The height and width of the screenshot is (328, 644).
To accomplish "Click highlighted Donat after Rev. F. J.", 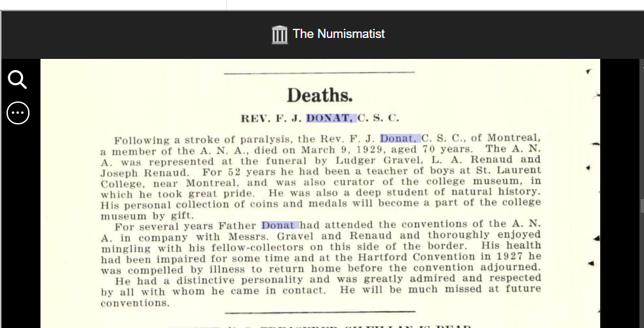I will (400, 138).
